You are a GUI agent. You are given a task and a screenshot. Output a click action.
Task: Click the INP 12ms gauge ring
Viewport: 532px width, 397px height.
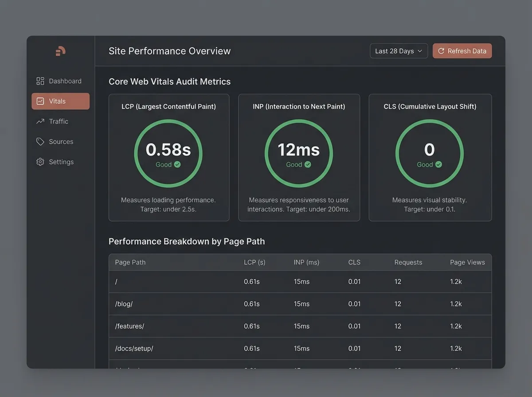pyautogui.click(x=299, y=153)
